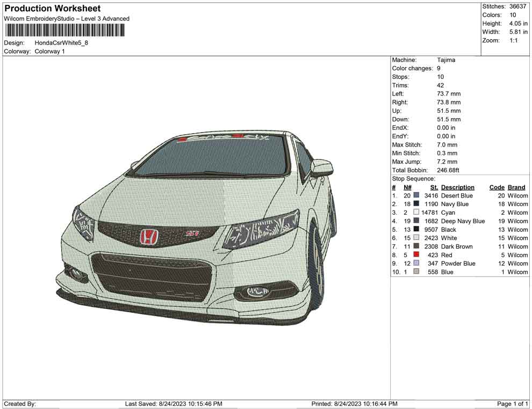The image size is (532, 409).
Task: Click the Description column header
Action: [457, 187]
